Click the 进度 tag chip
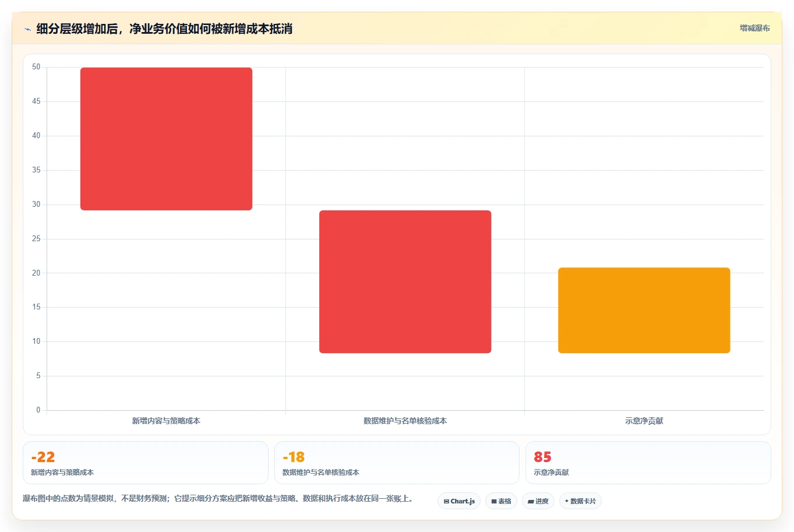This screenshot has width=794, height=532. click(x=538, y=501)
